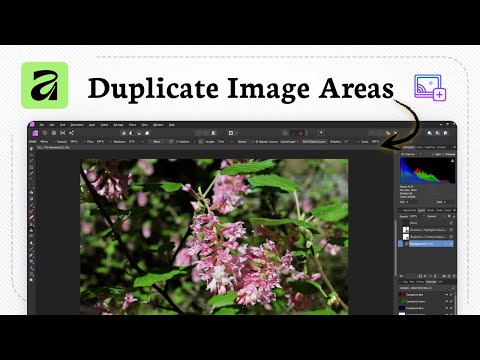Toggle visibility of the Pixel layer
Screen dimensions: 480x360
point(451,223)
